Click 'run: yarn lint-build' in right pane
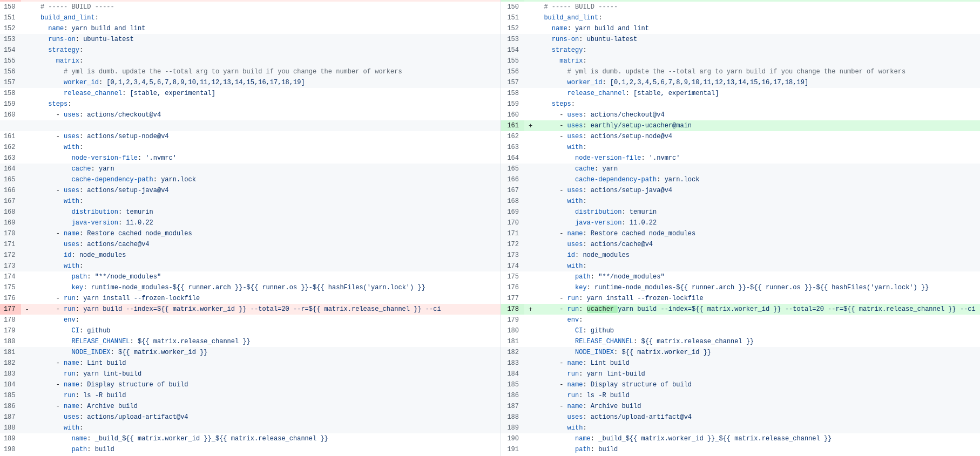The height and width of the screenshot is (456, 980). pos(606,373)
